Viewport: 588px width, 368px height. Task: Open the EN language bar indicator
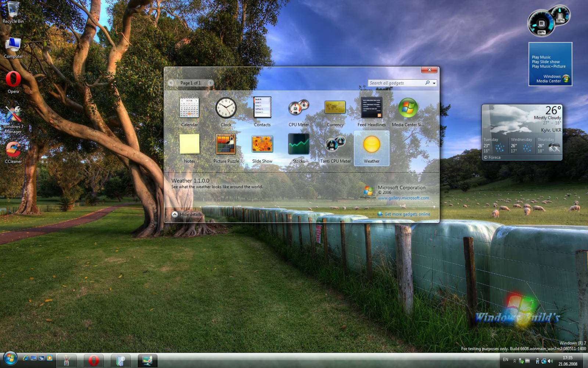[506, 360]
